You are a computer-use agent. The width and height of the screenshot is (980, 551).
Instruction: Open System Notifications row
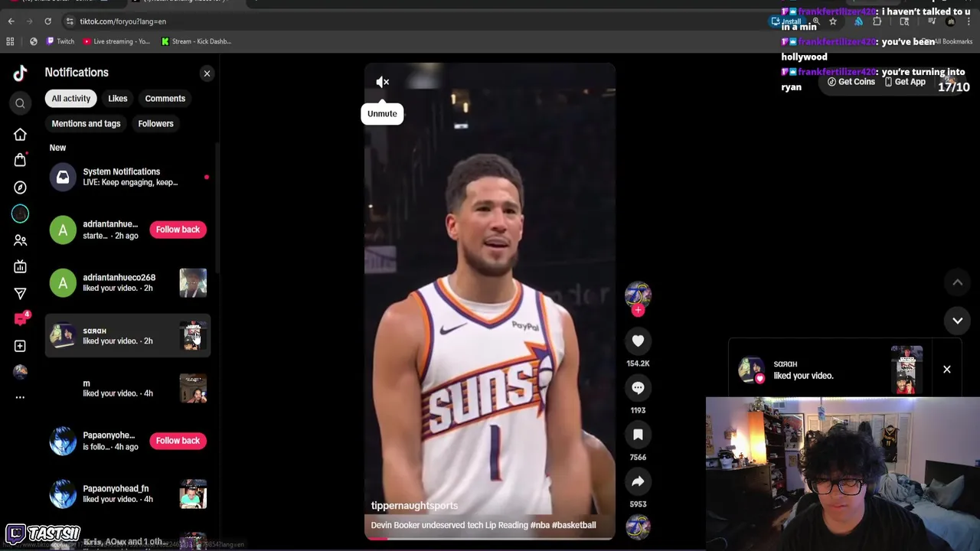pyautogui.click(x=127, y=178)
